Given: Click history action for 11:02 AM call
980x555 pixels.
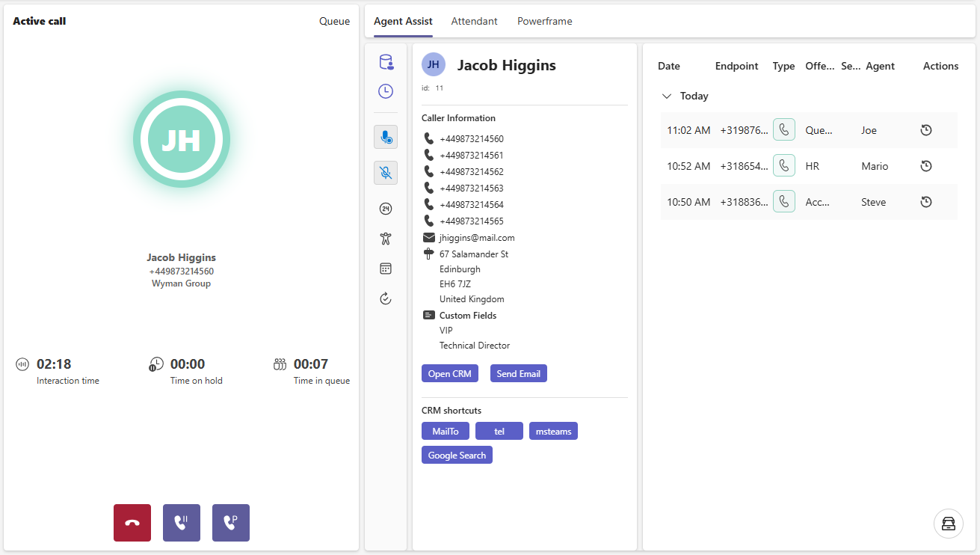Looking at the screenshot, I should click(925, 130).
